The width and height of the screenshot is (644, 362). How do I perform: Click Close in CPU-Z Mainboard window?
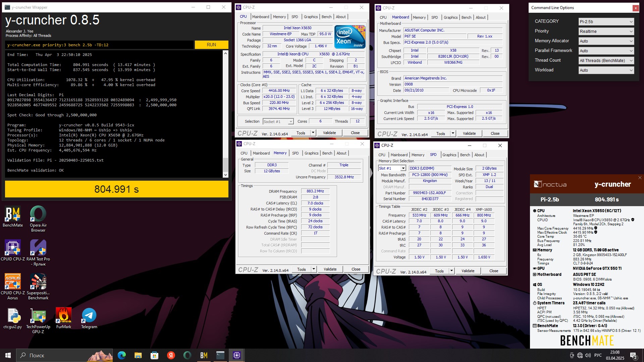point(495,133)
